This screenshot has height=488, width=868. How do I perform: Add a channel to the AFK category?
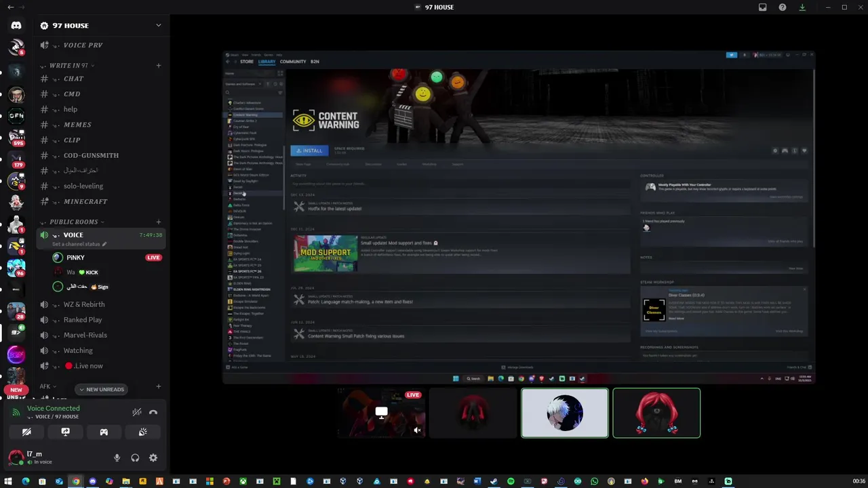[158, 386]
